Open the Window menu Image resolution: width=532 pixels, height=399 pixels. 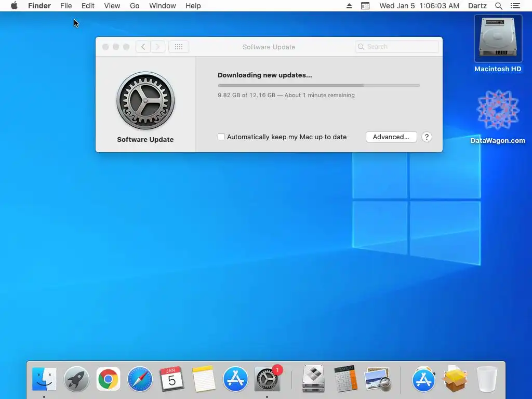(163, 6)
